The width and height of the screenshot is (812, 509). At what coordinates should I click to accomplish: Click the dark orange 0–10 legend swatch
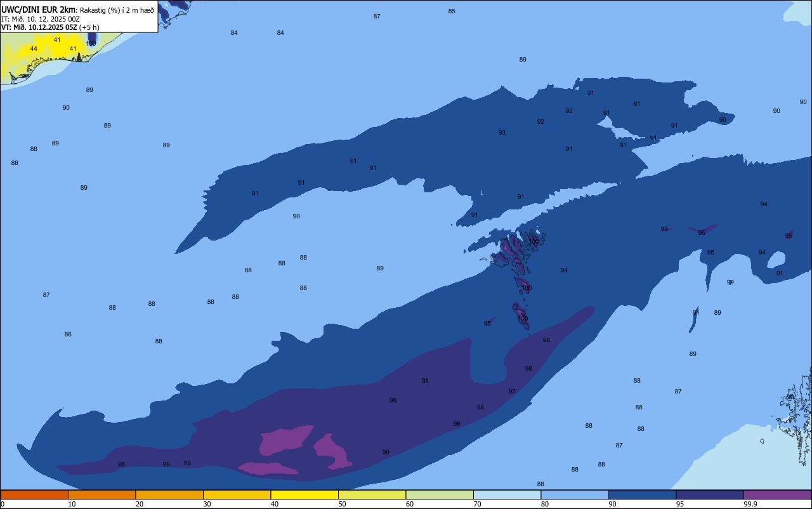(x=34, y=494)
